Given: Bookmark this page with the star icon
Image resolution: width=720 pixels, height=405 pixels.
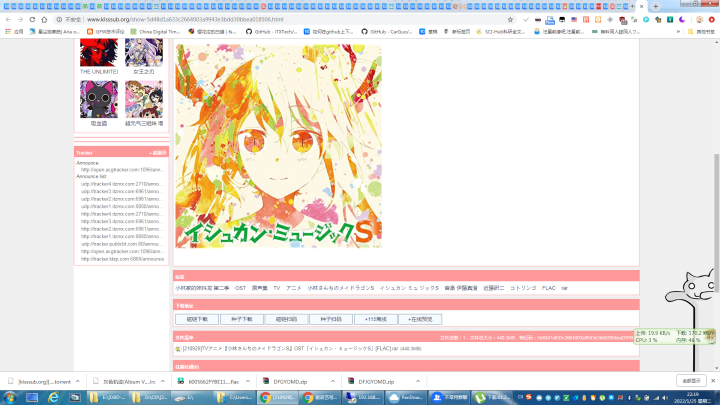Looking at the screenshot, I should [x=510, y=20].
